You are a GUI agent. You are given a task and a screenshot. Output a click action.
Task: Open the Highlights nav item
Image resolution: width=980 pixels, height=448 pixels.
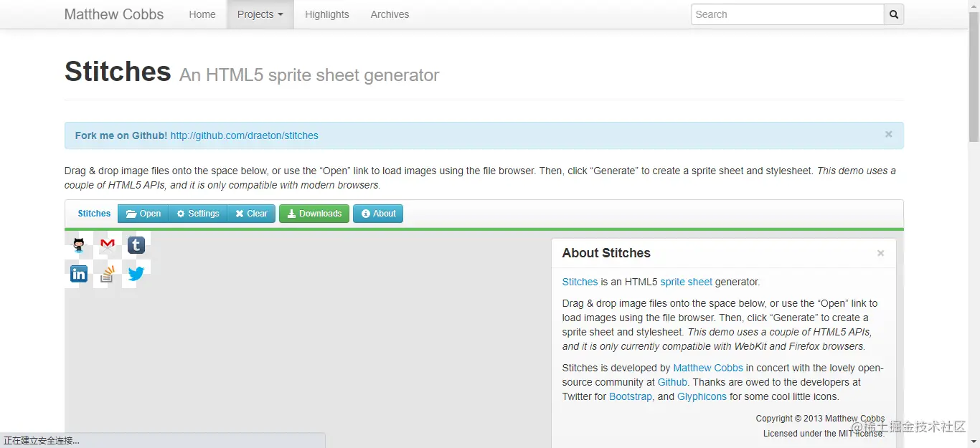point(327,14)
